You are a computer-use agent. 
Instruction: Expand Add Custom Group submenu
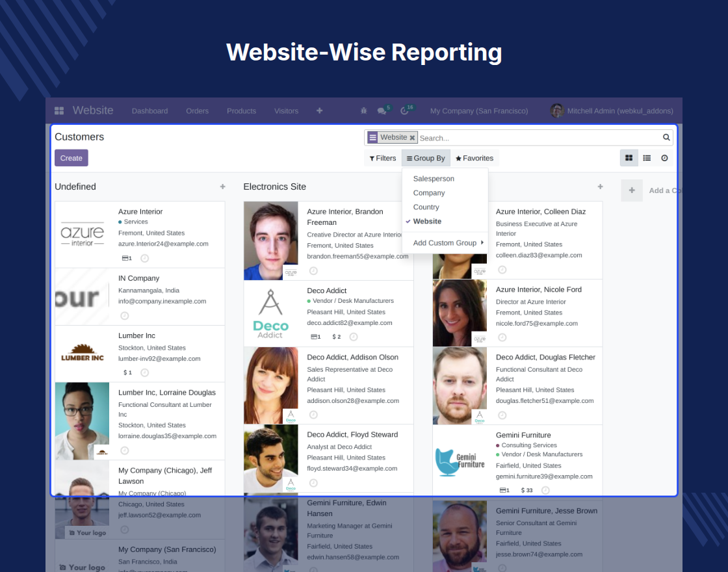pyautogui.click(x=445, y=243)
